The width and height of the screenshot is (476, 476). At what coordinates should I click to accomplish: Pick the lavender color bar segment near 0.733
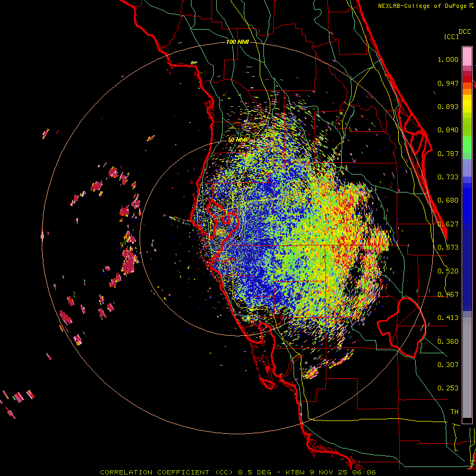coord(467,171)
